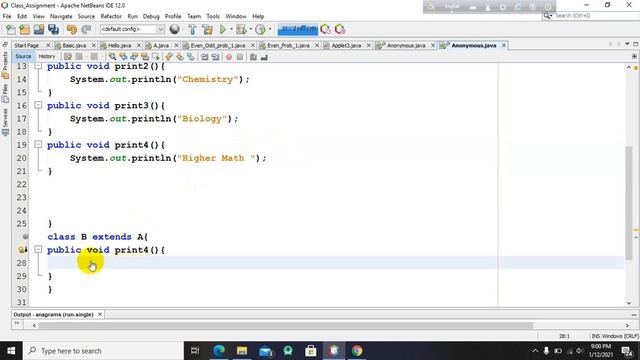The width and height of the screenshot is (640, 360).
Task: Open the Files side panel
Action: point(5,93)
